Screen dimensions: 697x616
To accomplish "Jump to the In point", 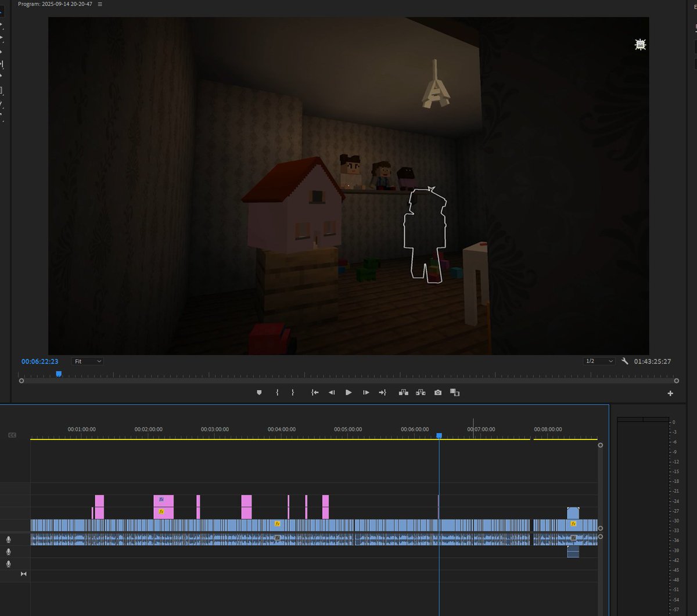I will 315,392.
